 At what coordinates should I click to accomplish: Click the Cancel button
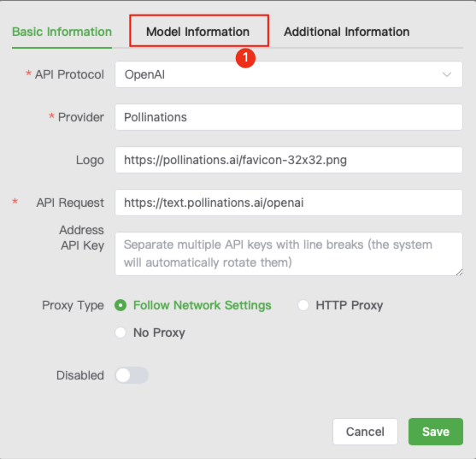coord(365,432)
